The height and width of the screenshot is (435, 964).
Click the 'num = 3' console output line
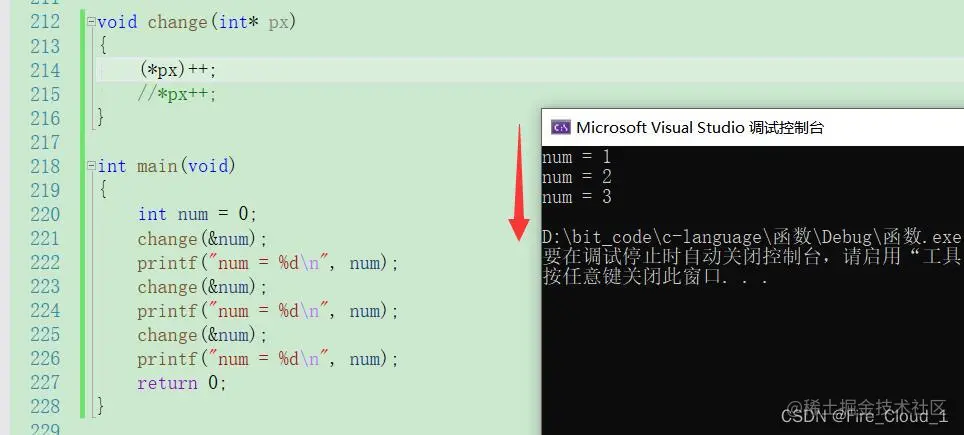tap(577, 198)
